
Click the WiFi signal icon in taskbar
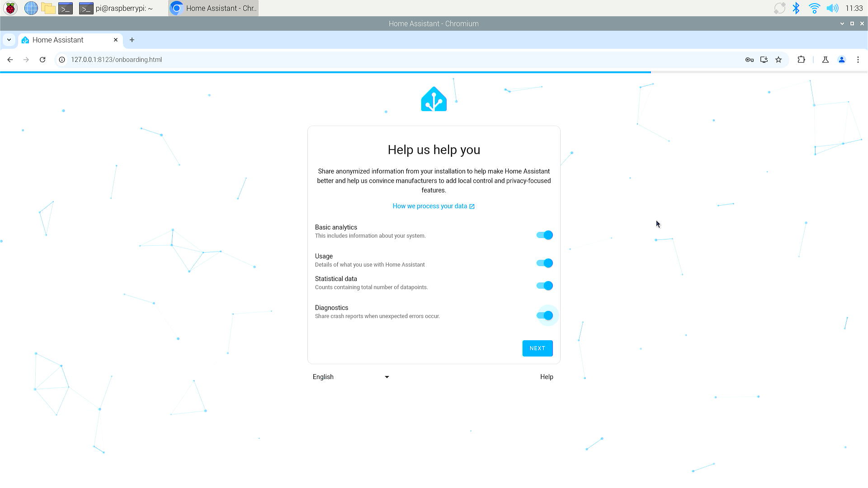[814, 8]
